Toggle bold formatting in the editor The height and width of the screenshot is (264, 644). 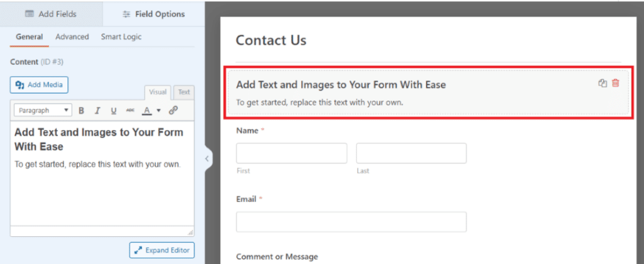point(81,110)
